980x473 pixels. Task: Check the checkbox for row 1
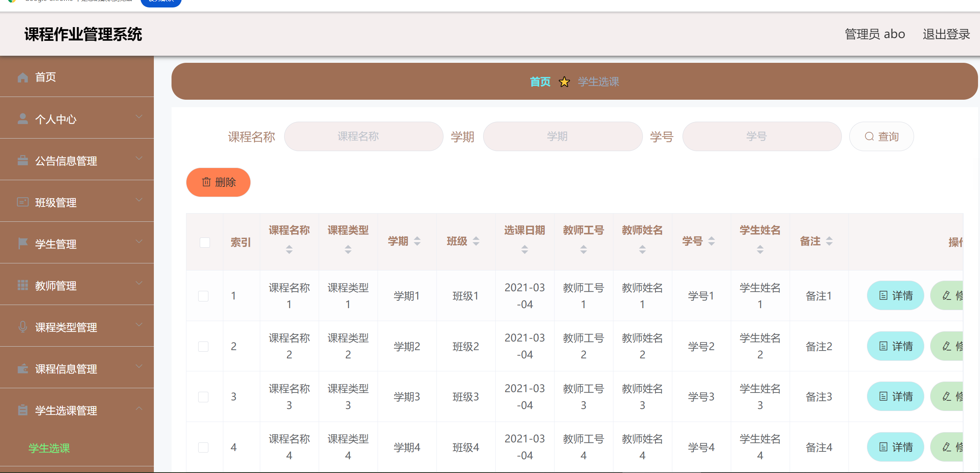click(203, 296)
